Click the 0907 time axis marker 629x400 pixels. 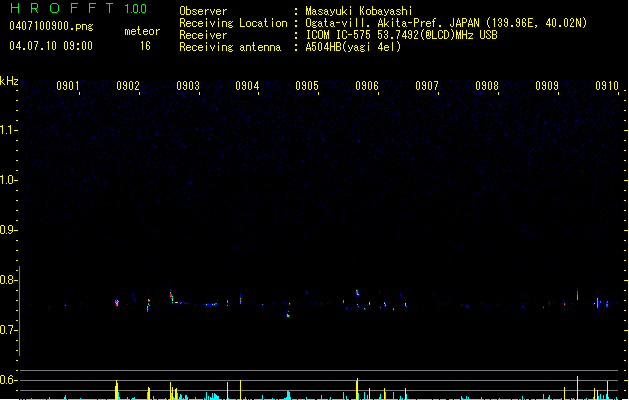(427, 85)
